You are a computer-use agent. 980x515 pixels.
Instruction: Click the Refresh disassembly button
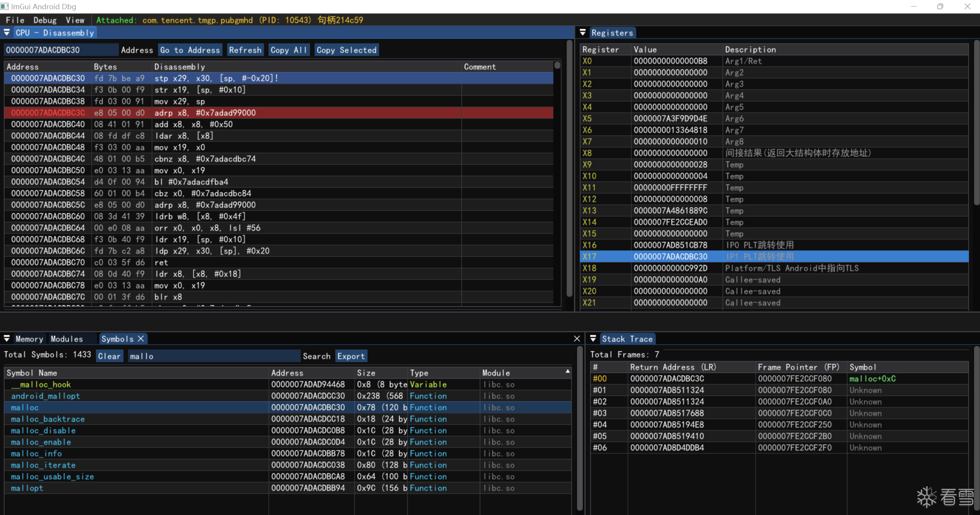point(245,50)
